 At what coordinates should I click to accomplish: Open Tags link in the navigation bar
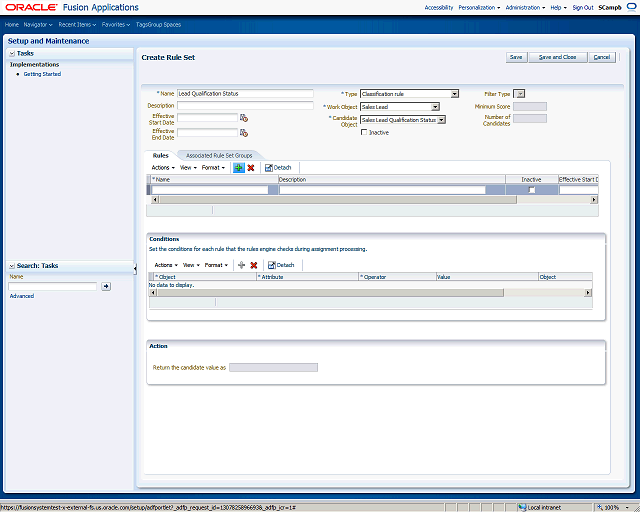142,24
